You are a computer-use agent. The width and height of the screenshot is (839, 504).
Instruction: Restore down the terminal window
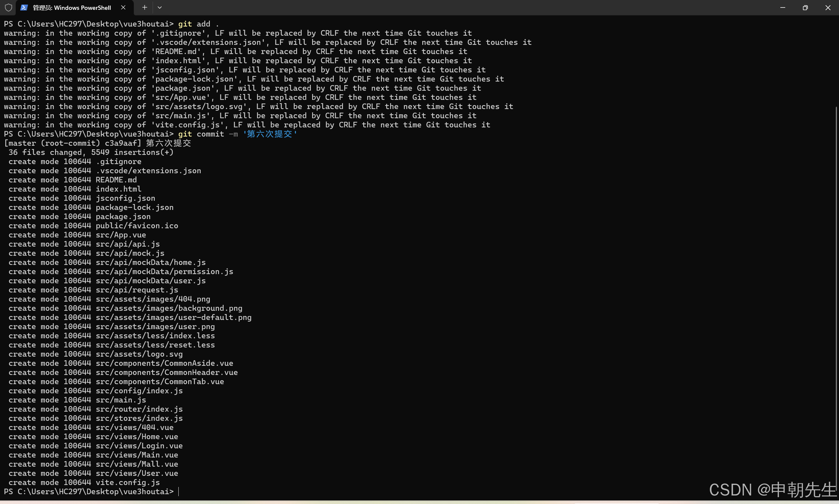pos(805,8)
